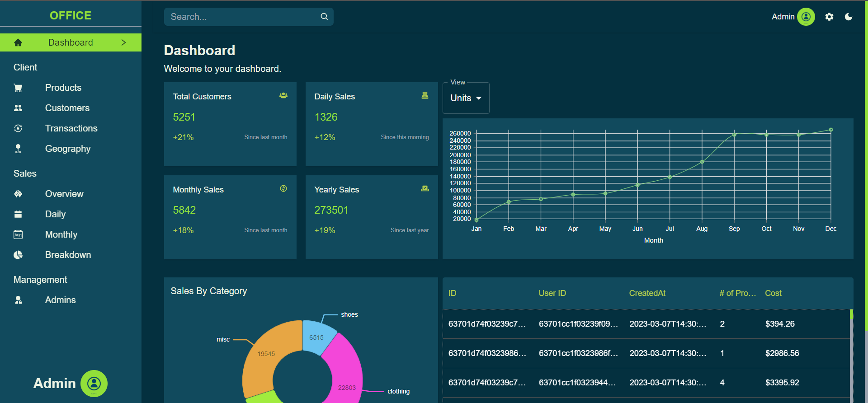Open the Units view dropdown
The image size is (868, 403).
[x=466, y=98]
